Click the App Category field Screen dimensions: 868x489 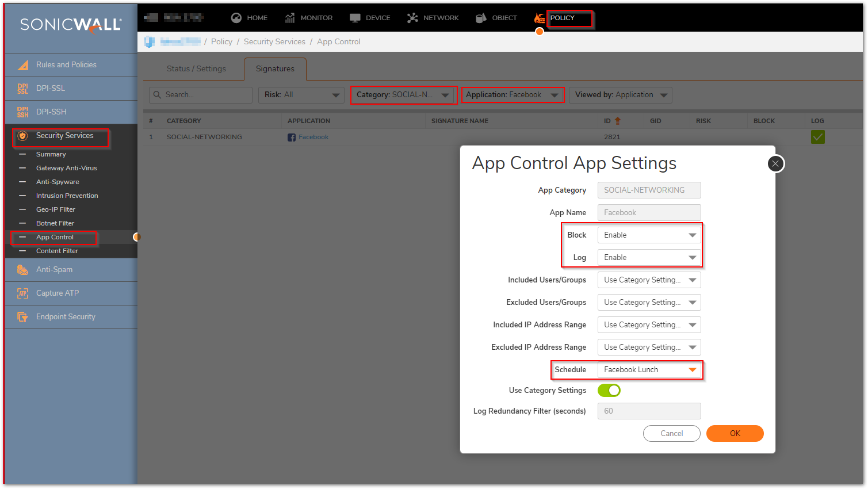pyautogui.click(x=649, y=190)
